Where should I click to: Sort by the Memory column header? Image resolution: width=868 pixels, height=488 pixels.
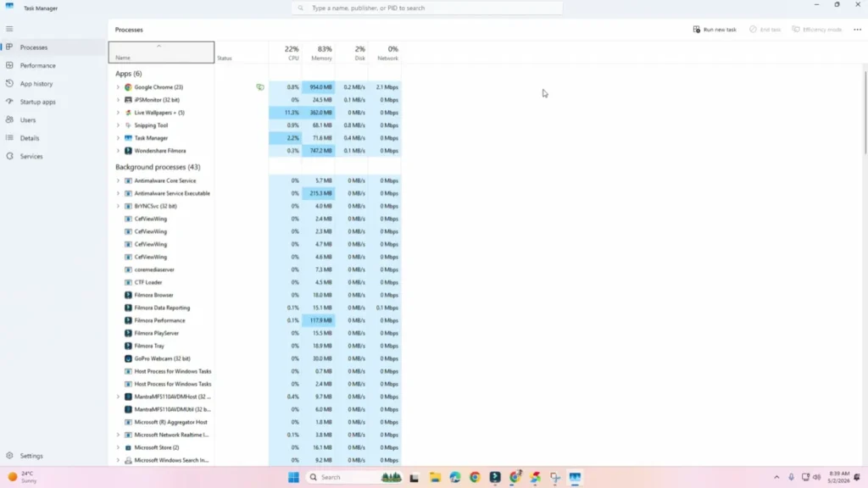point(319,52)
